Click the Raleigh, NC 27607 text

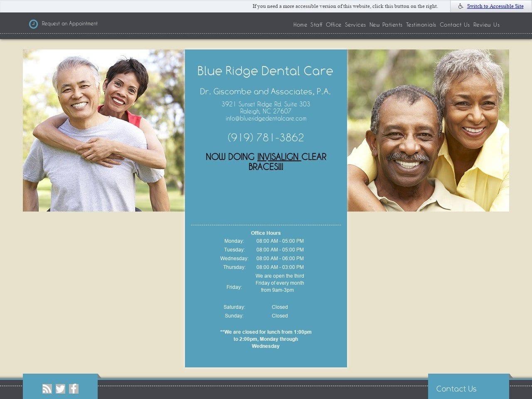[x=266, y=111]
